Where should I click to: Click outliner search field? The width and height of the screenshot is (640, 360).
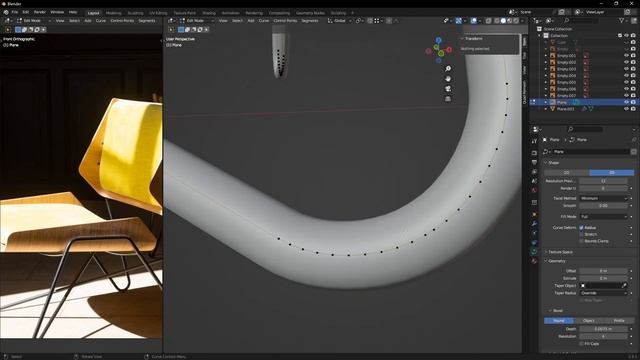tap(581, 20)
